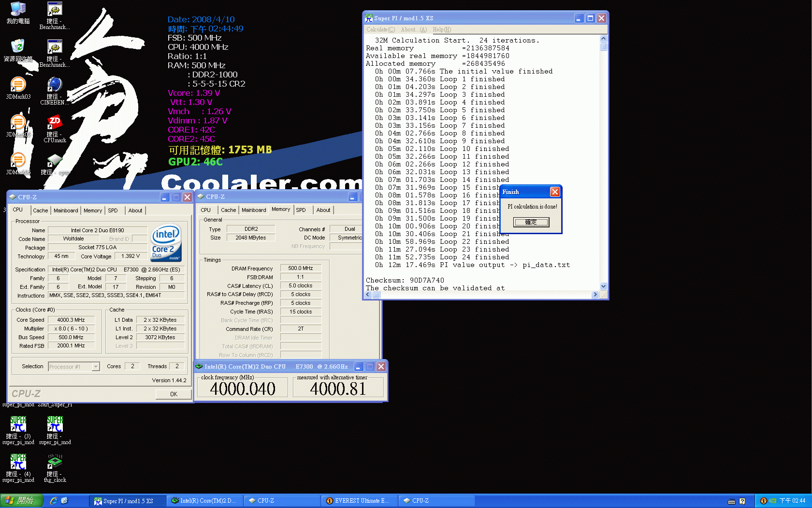Viewport: 812px width, 508px height.
Task: Click Super PI window title icon
Action: pyautogui.click(x=369, y=18)
